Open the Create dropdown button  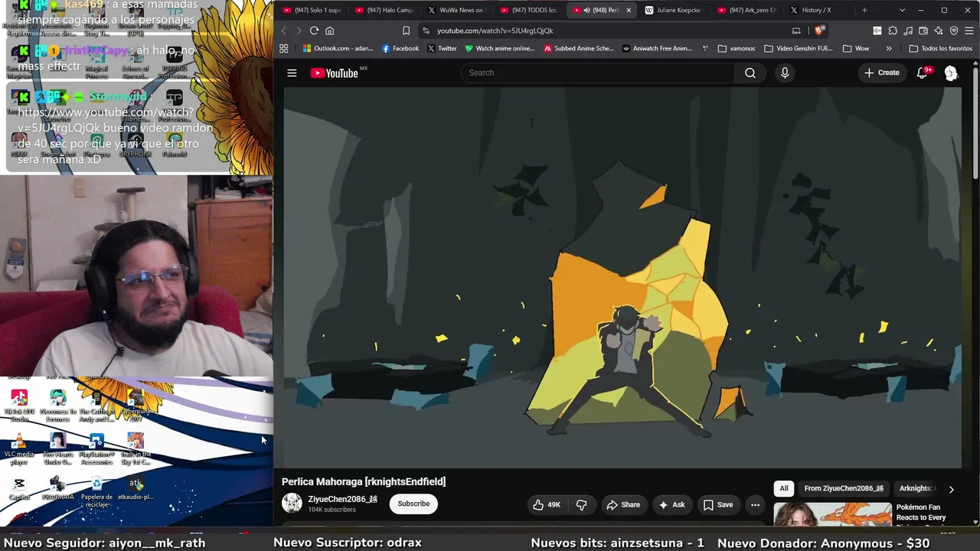pyautogui.click(x=882, y=73)
